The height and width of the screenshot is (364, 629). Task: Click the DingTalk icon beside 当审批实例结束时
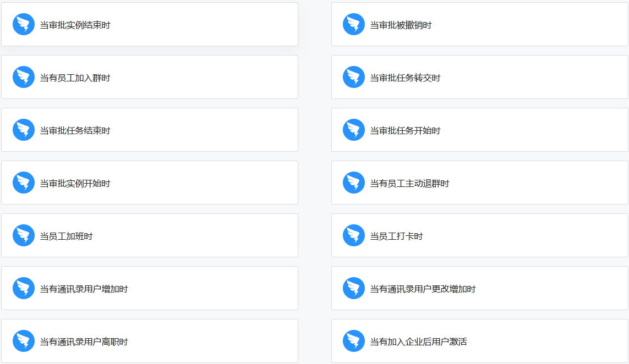coord(24,24)
